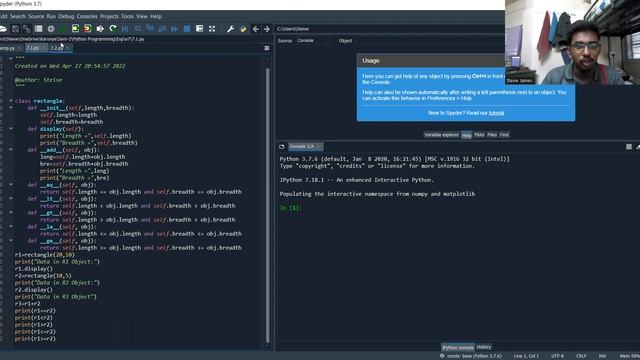Click the Fullscreen mode icon

(212, 29)
